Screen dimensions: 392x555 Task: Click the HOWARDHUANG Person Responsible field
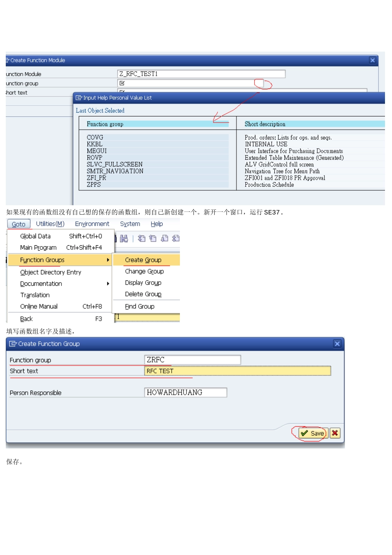point(186,392)
